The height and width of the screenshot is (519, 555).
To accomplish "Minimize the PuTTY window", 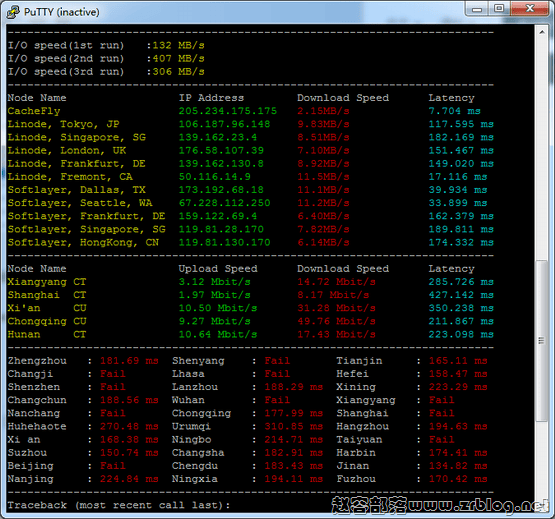I will tap(477, 8).
